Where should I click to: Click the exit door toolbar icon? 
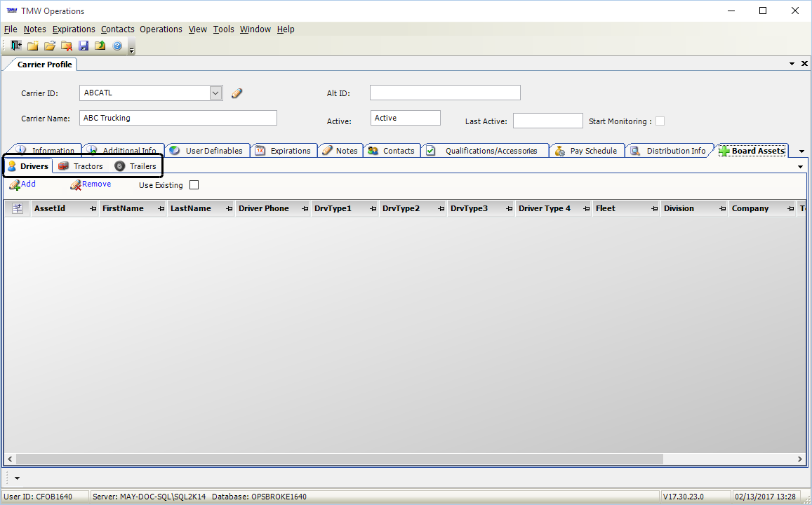tap(16, 46)
